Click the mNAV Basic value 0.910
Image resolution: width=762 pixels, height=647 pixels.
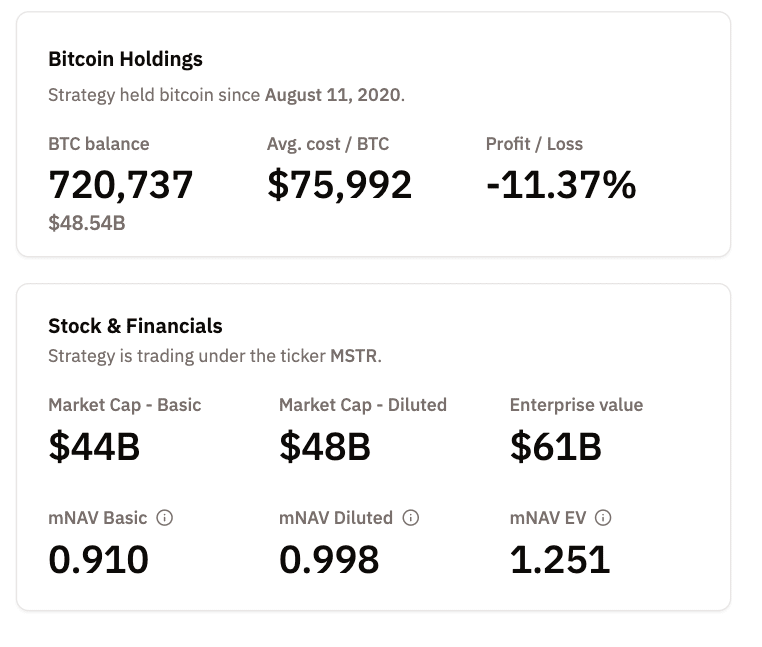coord(98,559)
